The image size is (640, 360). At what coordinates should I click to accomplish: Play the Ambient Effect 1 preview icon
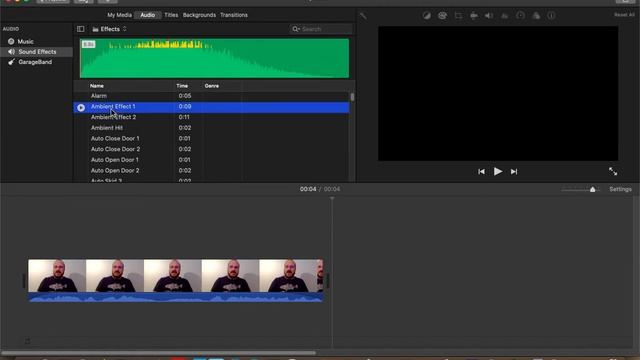[81, 107]
